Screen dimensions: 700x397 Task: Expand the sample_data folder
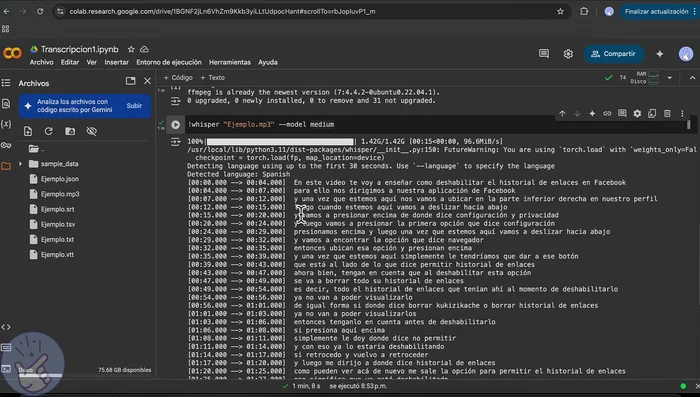tap(20, 164)
